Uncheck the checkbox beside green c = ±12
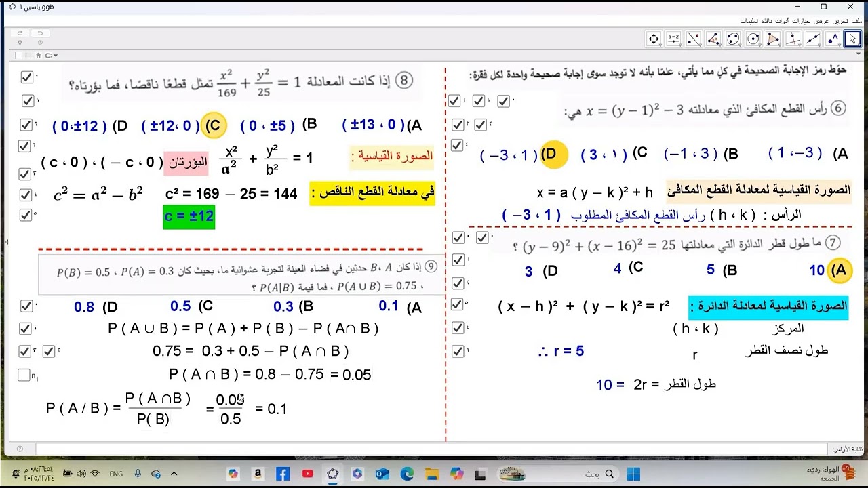 click(x=26, y=215)
